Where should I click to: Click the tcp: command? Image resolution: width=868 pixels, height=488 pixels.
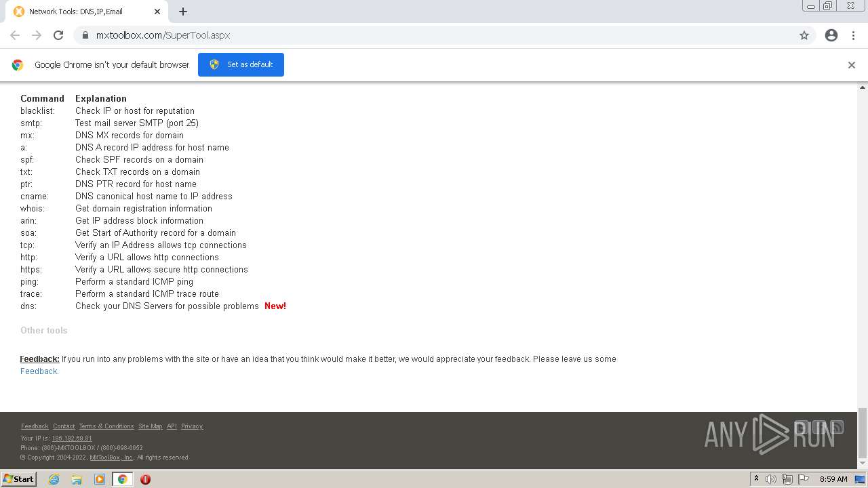[27, 245]
